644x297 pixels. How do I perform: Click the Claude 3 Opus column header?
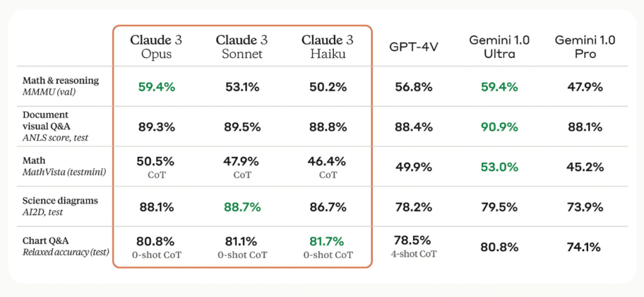point(156,47)
